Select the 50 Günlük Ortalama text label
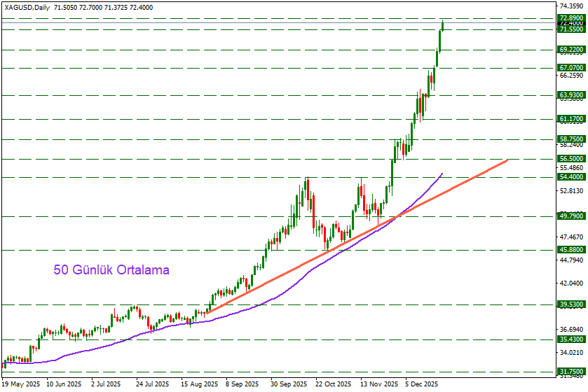Screen dimensions: 588x392 pyautogui.click(x=111, y=269)
